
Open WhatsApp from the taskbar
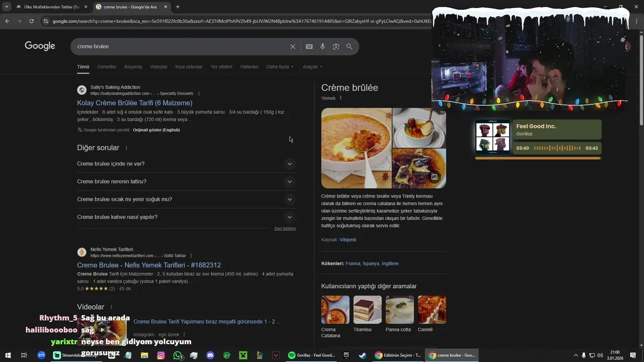tap(178, 355)
